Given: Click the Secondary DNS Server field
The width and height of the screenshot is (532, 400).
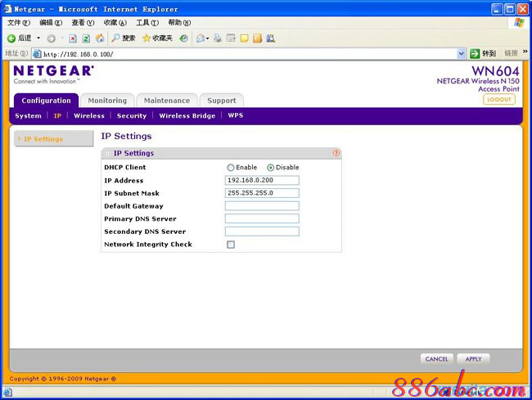Looking at the screenshot, I should coord(262,231).
